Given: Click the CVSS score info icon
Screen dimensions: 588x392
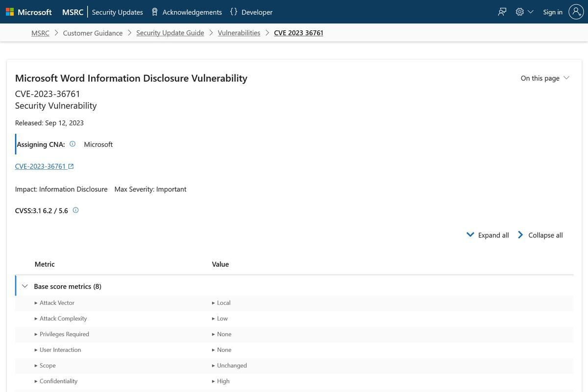Looking at the screenshot, I should [75, 210].
